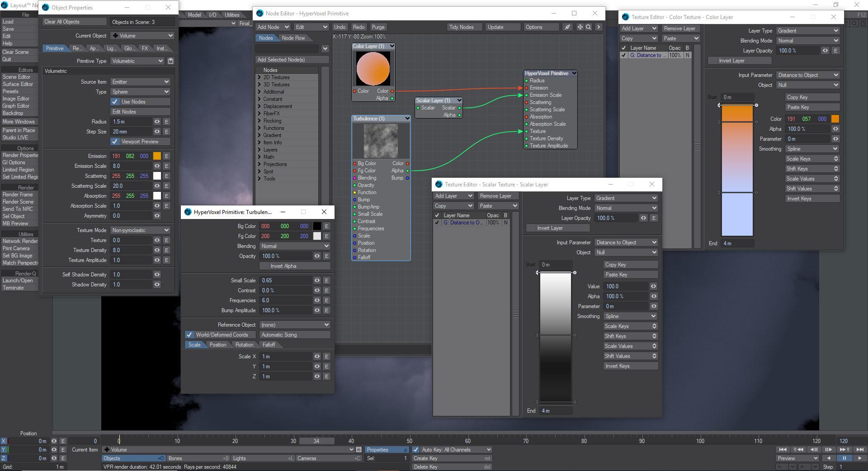Go to the first frame
868x471 pixels.
(x=783, y=449)
